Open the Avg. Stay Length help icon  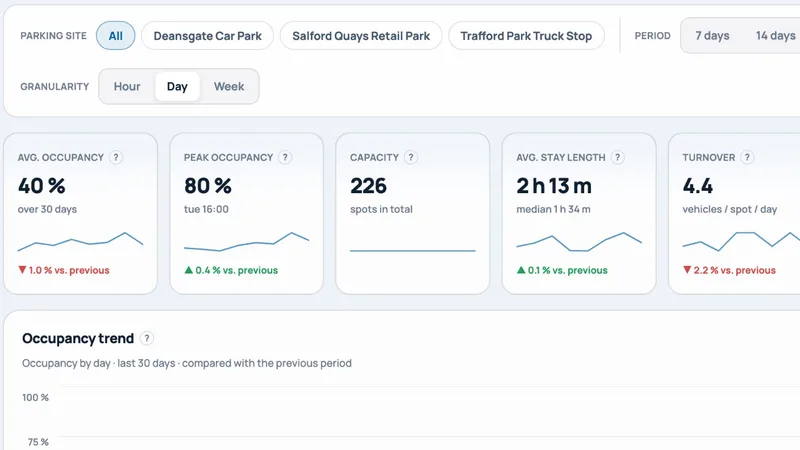click(x=617, y=158)
